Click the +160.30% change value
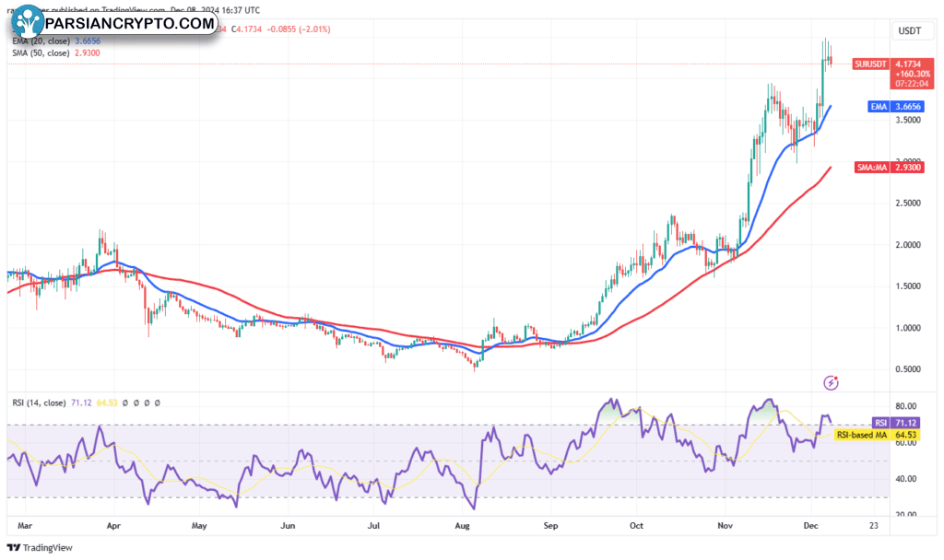Image resolution: width=944 pixels, height=560 pixels. tap(912, 74)
